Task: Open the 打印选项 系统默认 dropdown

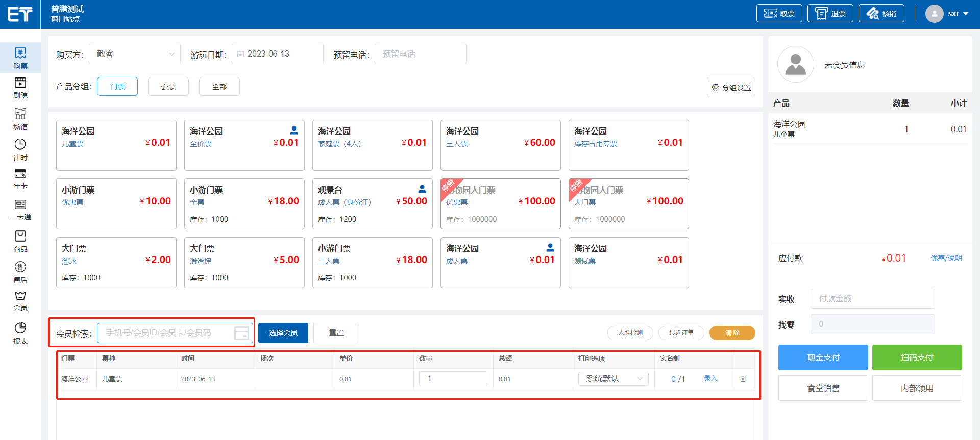Action: [613, 379]
